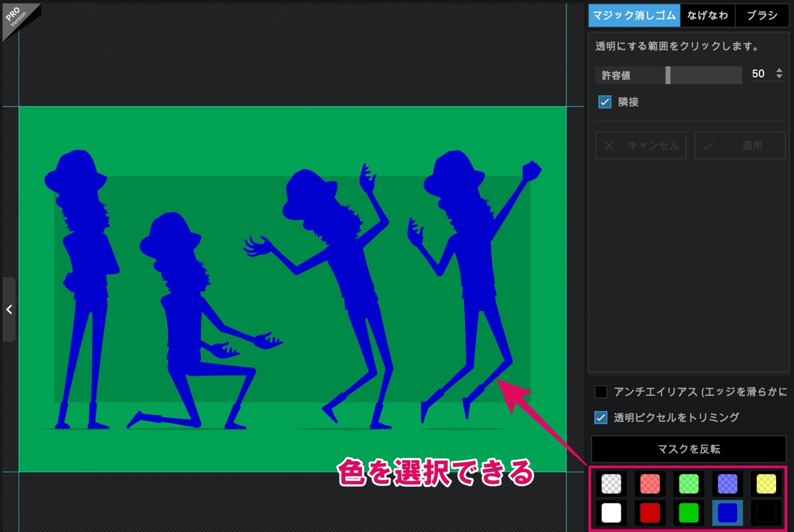Select the translucent red checkered swatch

[x=650, y=484]
